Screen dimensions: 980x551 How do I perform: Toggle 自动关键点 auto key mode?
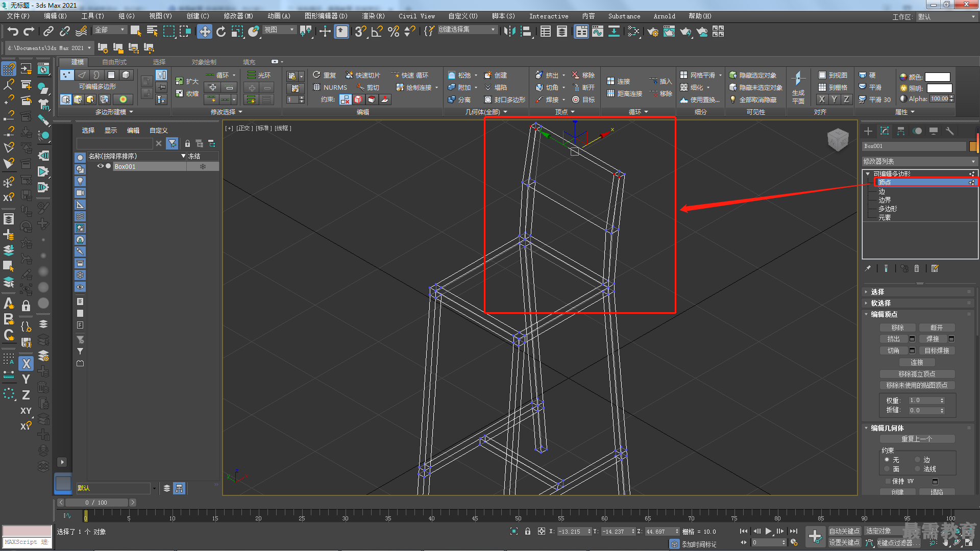pos(844,531)
